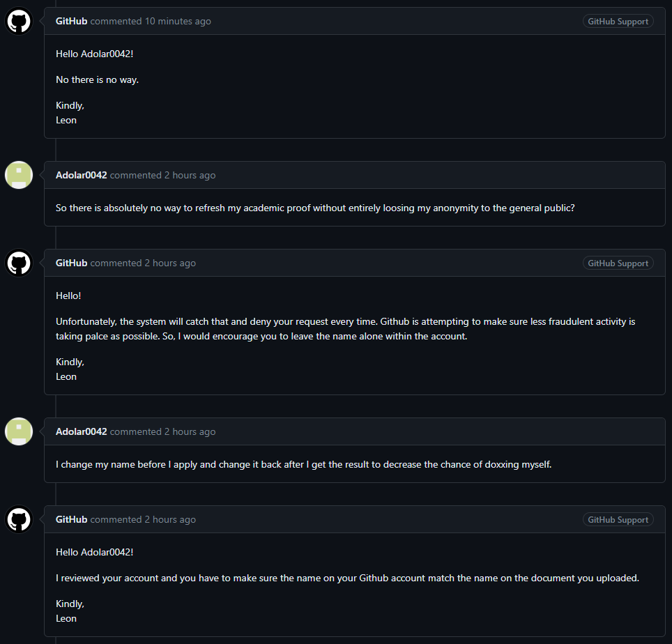Viewport: 672px width, 644px height.
Task: Click the GitHub Support badge on the first comment
Action: 618,21
